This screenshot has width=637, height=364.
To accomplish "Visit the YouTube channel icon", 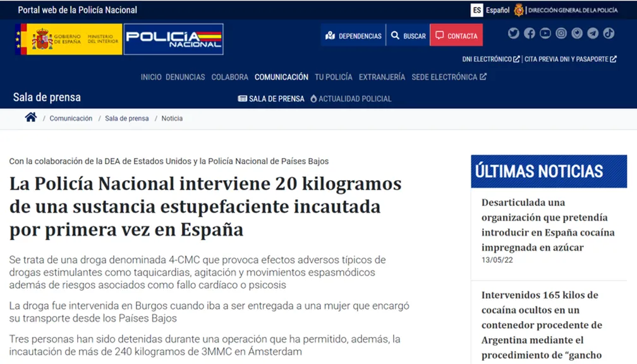I will coord(545,33).
